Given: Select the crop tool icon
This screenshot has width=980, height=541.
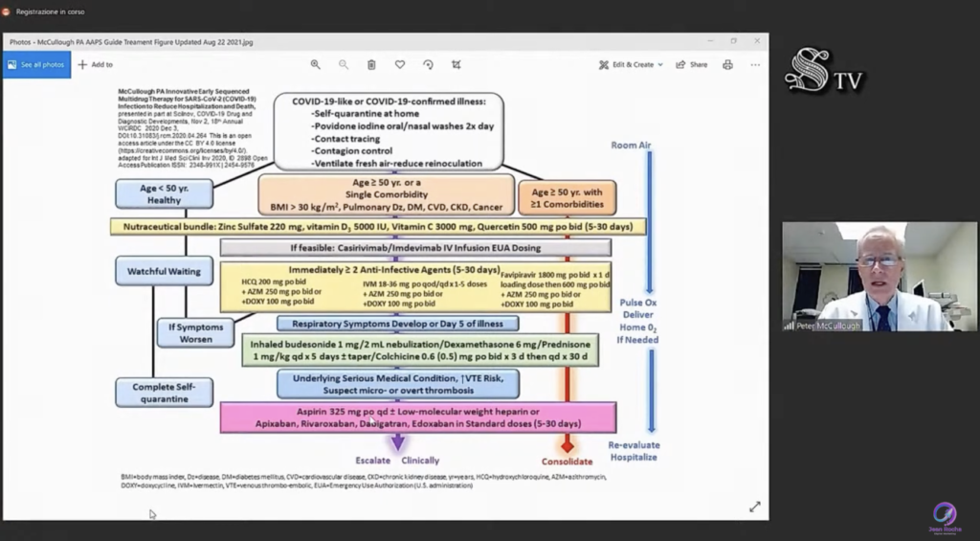Looking at the screenshot, I should click(x=457, y=64).
